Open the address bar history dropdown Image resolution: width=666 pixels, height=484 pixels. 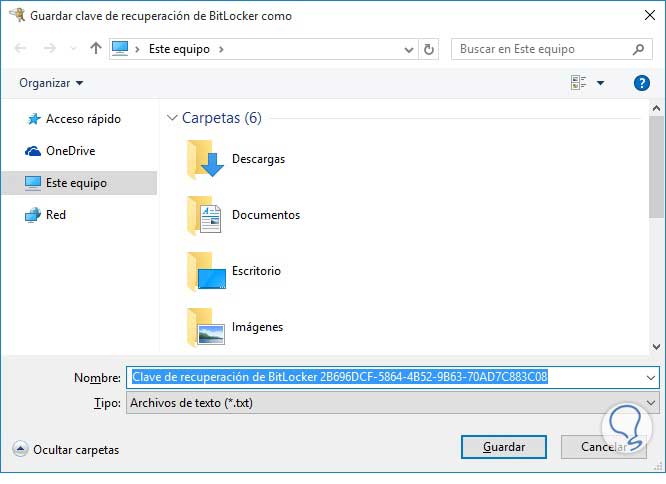tap(409, 50)
